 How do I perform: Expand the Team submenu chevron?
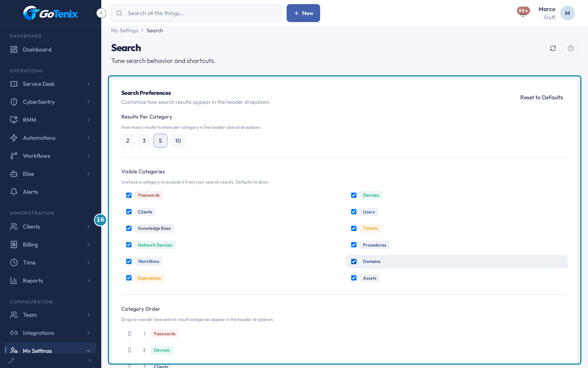[89, 315]
